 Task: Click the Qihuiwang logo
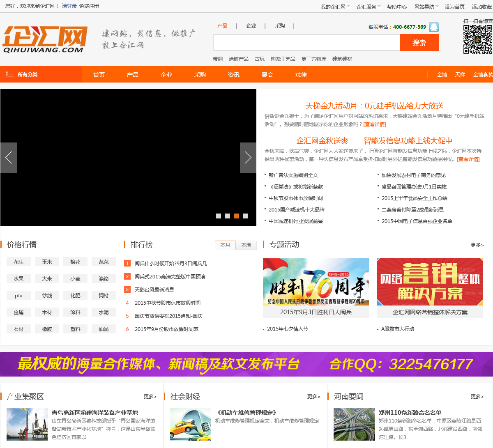click(x=45, y=39)
